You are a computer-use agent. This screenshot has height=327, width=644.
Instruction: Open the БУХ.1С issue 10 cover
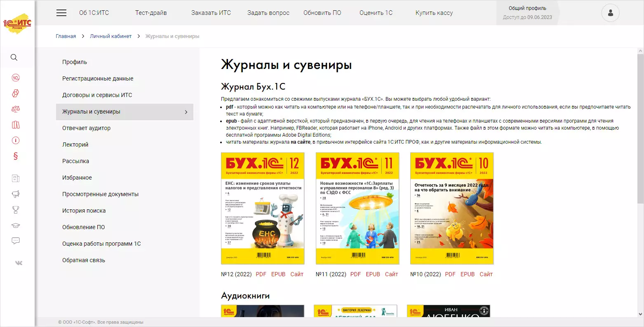[452, 209]
